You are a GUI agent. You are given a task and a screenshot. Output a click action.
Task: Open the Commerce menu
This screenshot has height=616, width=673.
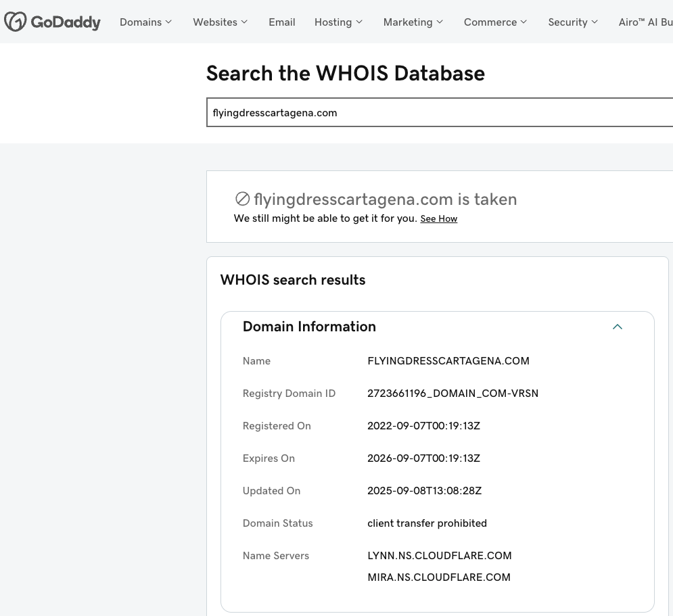click(x=495, y=22)
